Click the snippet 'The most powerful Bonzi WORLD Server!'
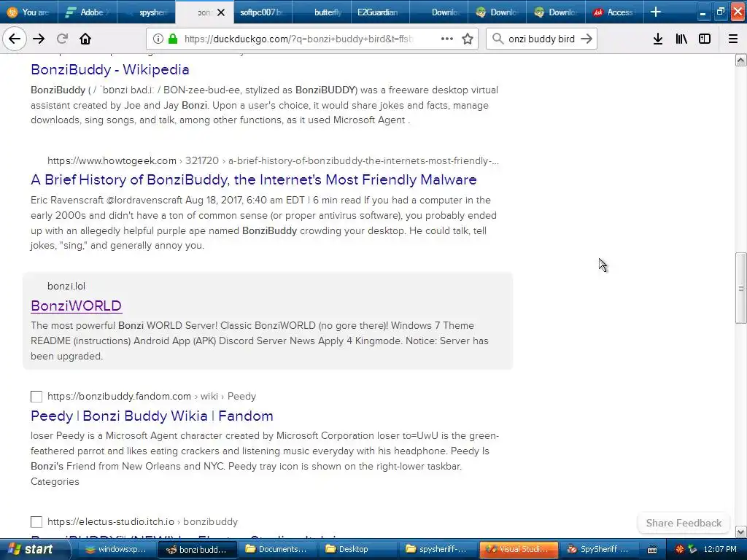 (x=260, y=341)
